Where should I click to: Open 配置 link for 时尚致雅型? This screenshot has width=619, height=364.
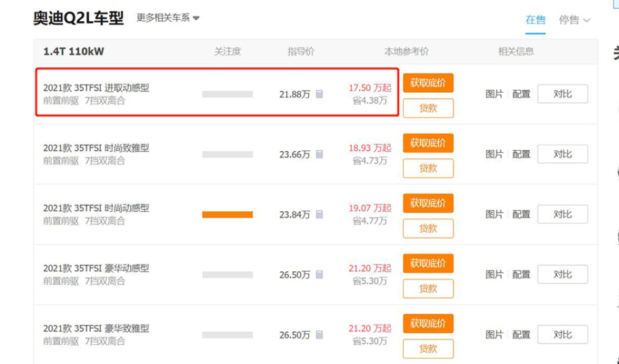coord(521,155)
